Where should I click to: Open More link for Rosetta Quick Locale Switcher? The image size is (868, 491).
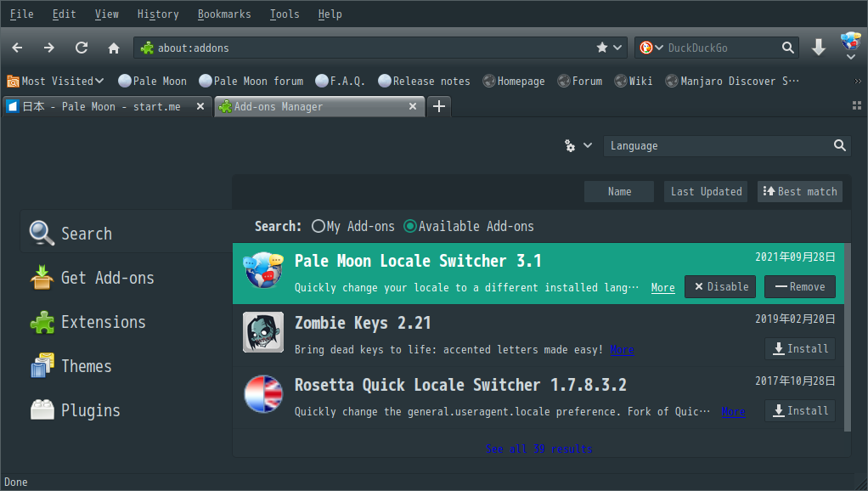734,411
